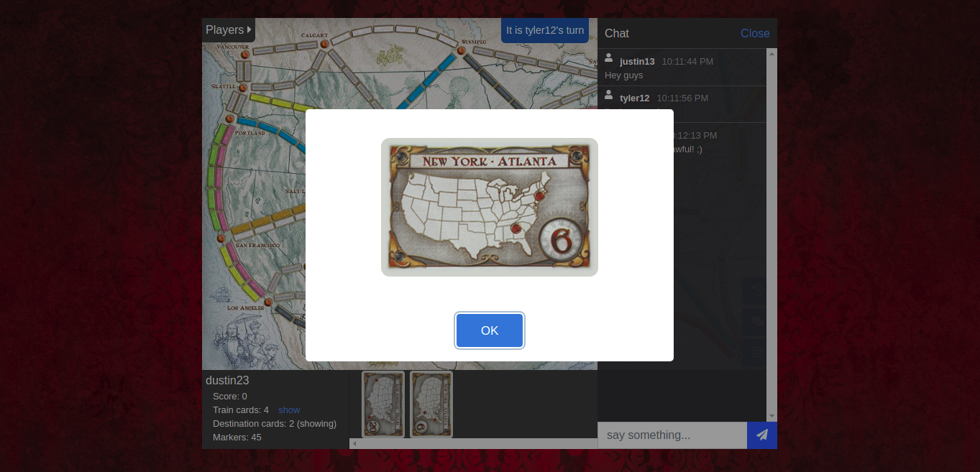Viewport: 980px width, 472px height.
Task: Click the large New York–Atlanta card image
Action: [x=489, y=207]
